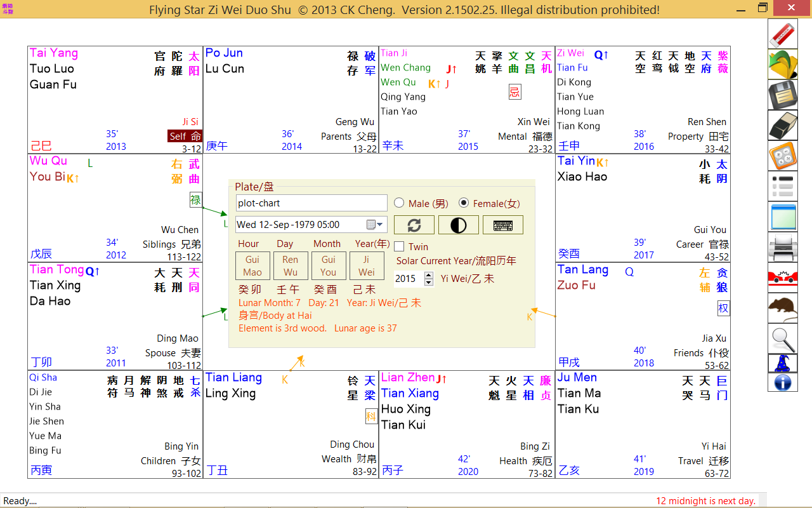Image resolution: width=812 pixels, height=508 pixels.
Task: Click the Career 官禄 palace label
Action: pos(702,244)
